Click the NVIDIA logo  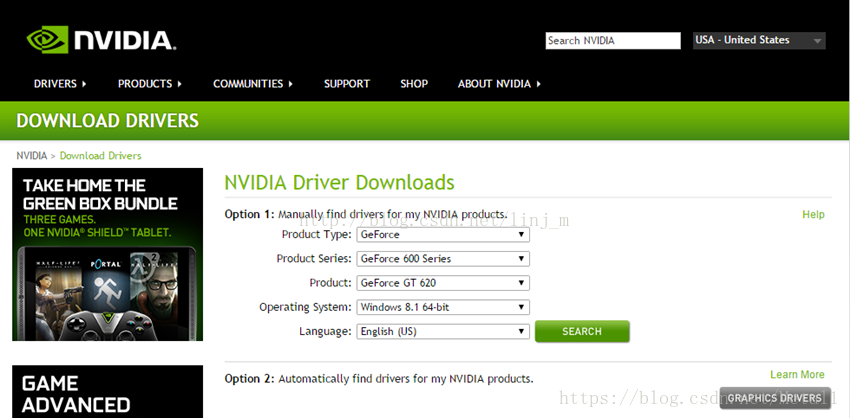tap(101, 40)
